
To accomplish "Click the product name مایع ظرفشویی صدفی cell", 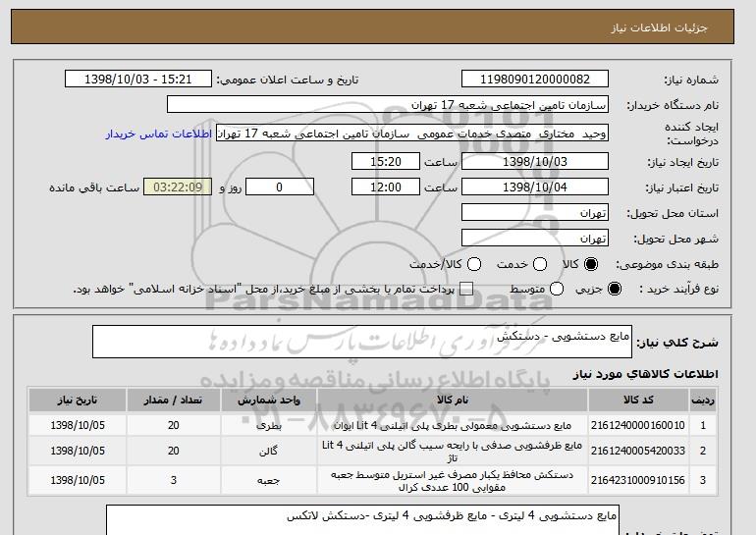I will click(453, 452).
